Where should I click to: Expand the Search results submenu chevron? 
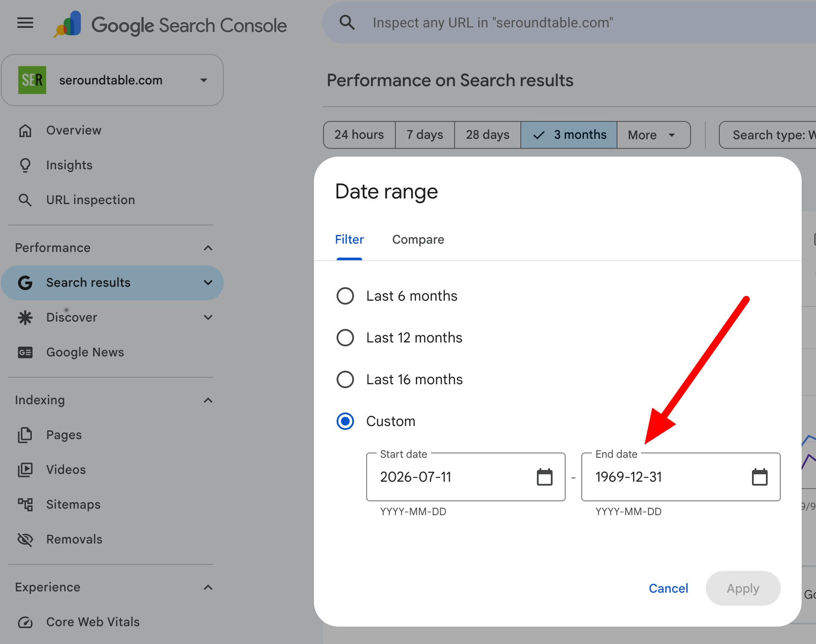208,283
